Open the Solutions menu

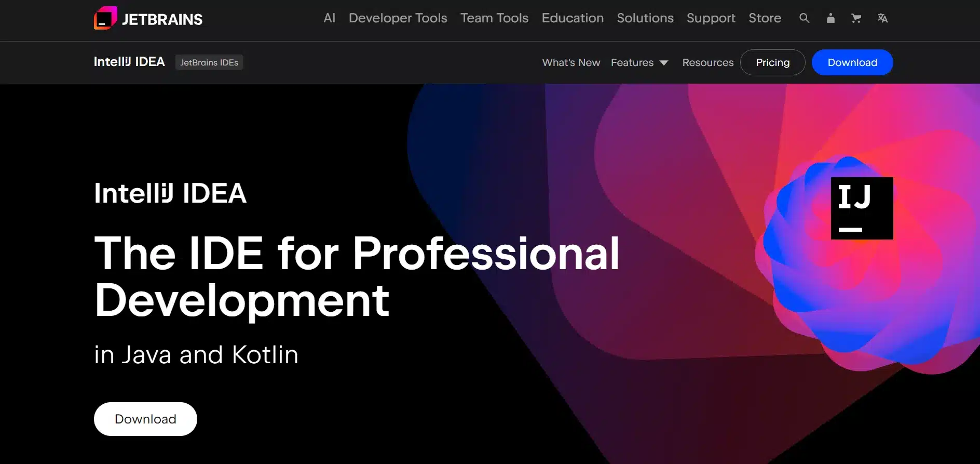[x=645, y=18]
